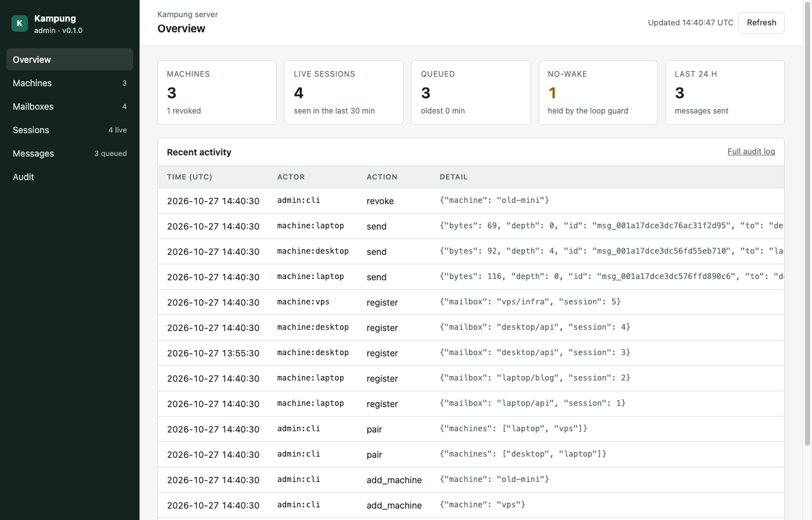Select the desktop/api session 4 detail
The height and width of the screenshot is (520, 812).
click(x=535, y=327)
